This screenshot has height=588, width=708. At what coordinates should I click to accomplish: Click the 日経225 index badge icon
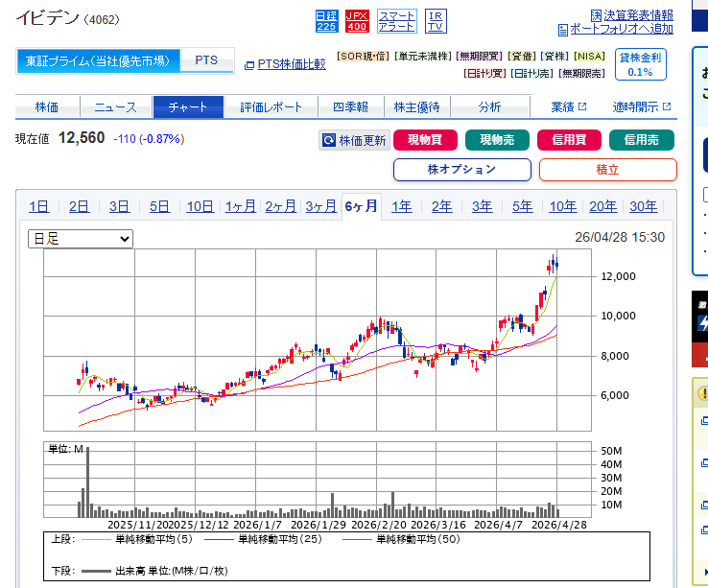pyautogui.click(x=326, y=21)
